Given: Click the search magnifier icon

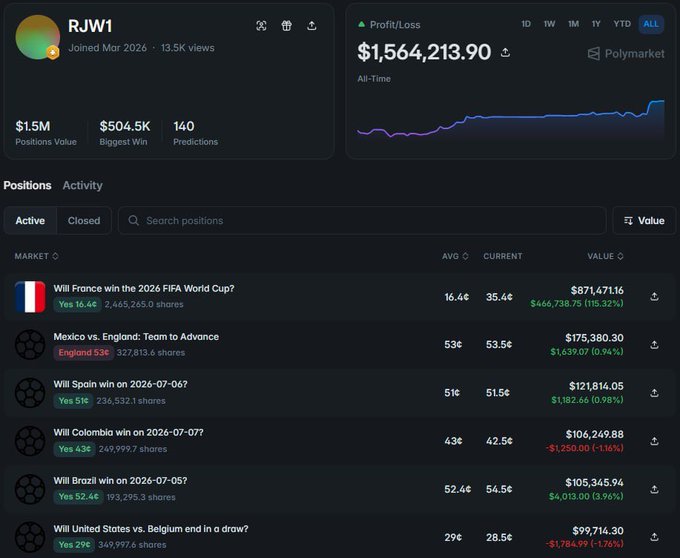Looking at the screenshot, I should pos(134,220).
